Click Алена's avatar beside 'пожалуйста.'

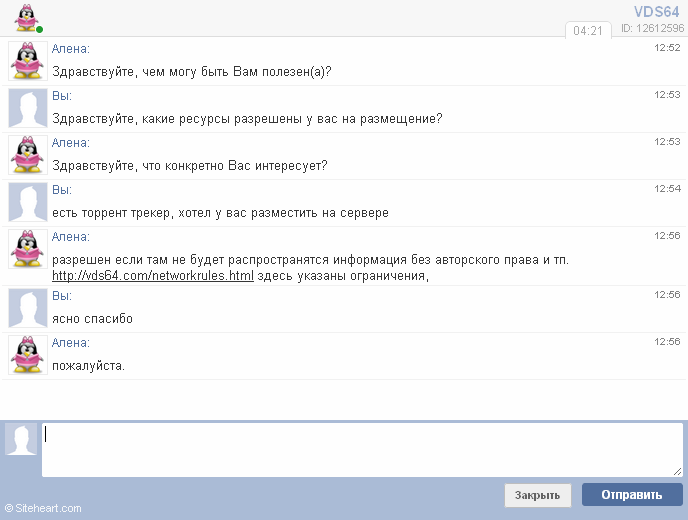pos(28,355)
